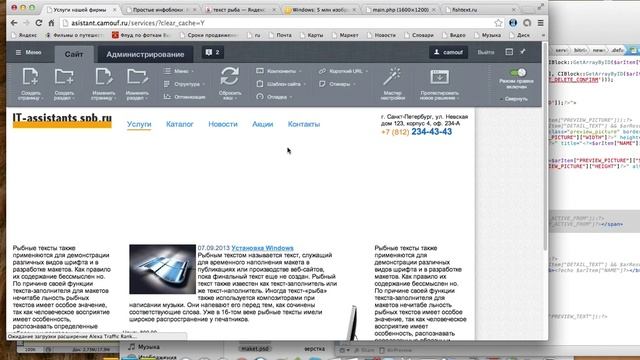
Task: Click the Создать раздел folder icon
Action: point(64,77)
